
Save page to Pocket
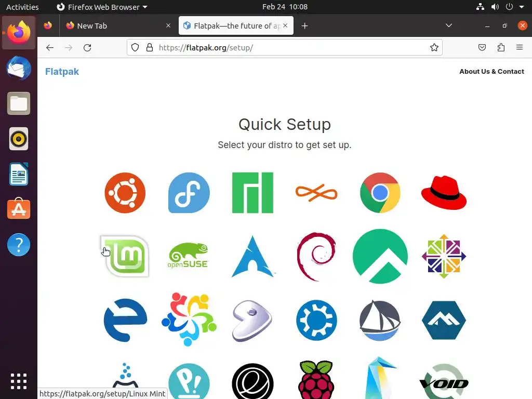pos(482,47)
